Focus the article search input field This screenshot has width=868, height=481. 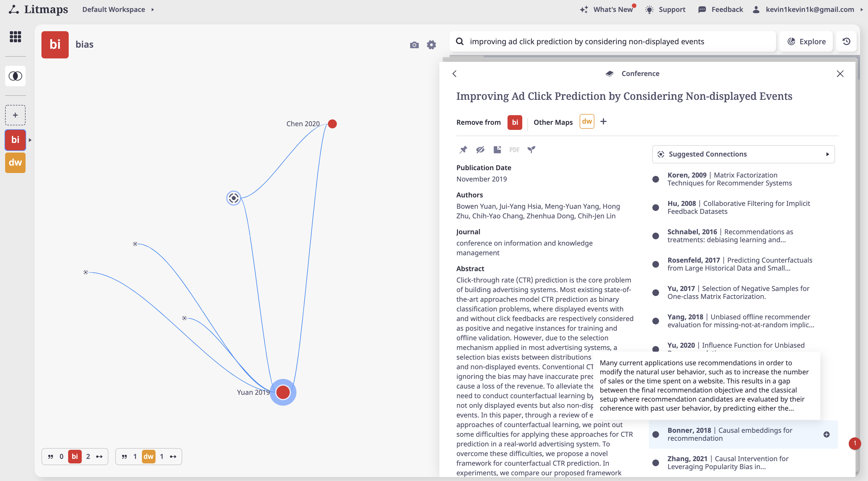pos(613,41)
